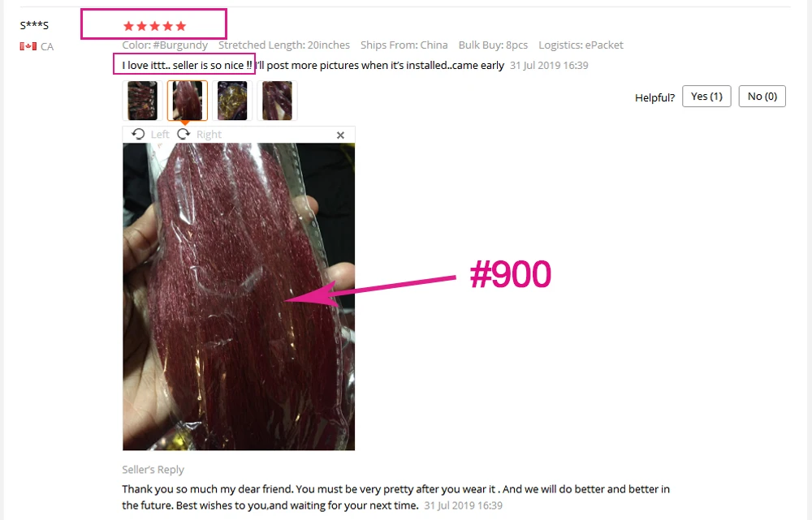This screenshot has height=520, width=812.
Task: Rotate the review photo right
Action: (184, 134)
